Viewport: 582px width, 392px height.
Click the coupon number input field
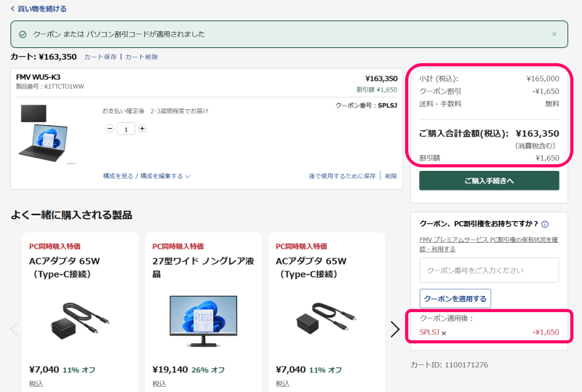[x=489, y=271]
